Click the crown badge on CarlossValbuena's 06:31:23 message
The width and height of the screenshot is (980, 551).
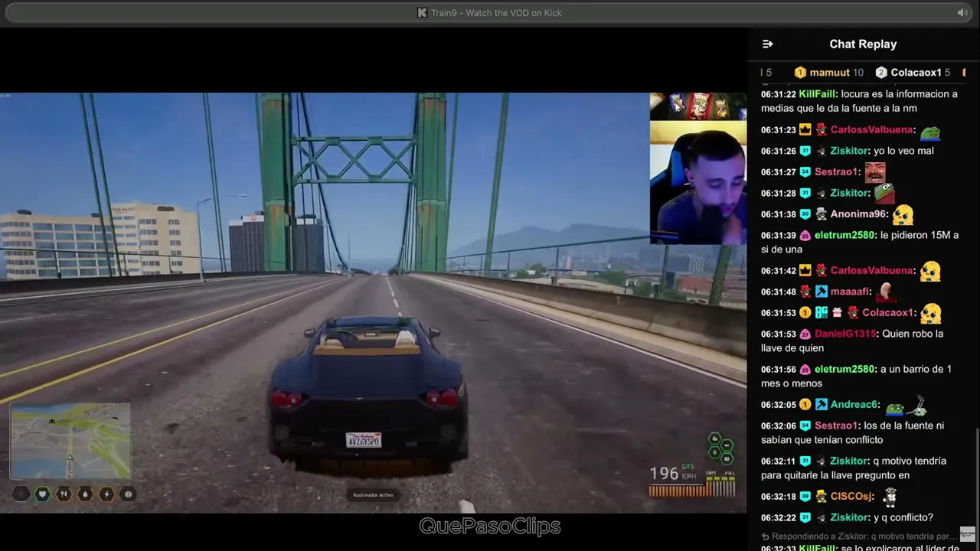(805, 130)
